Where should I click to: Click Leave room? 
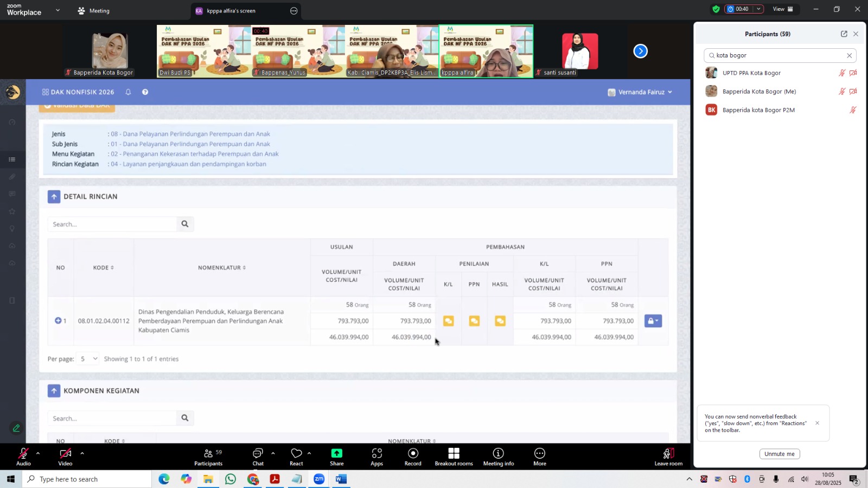point(668,457)
